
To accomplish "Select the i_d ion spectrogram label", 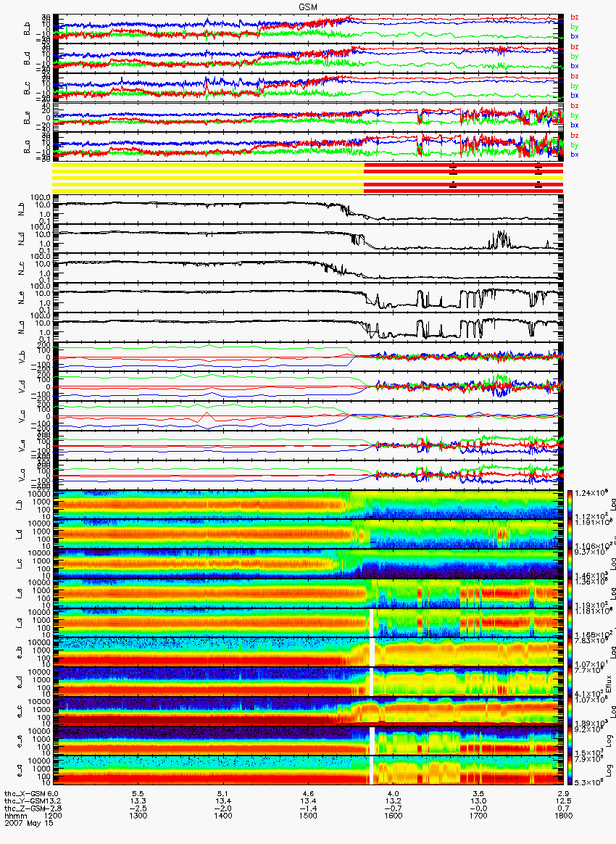I will point(18,535).
